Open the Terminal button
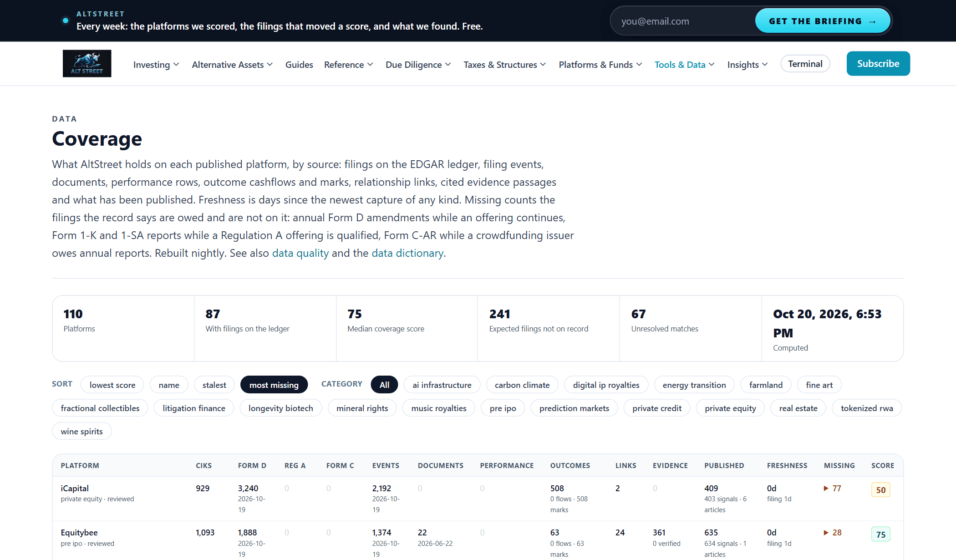The image size is (956, 560). [x=805, y=64]
